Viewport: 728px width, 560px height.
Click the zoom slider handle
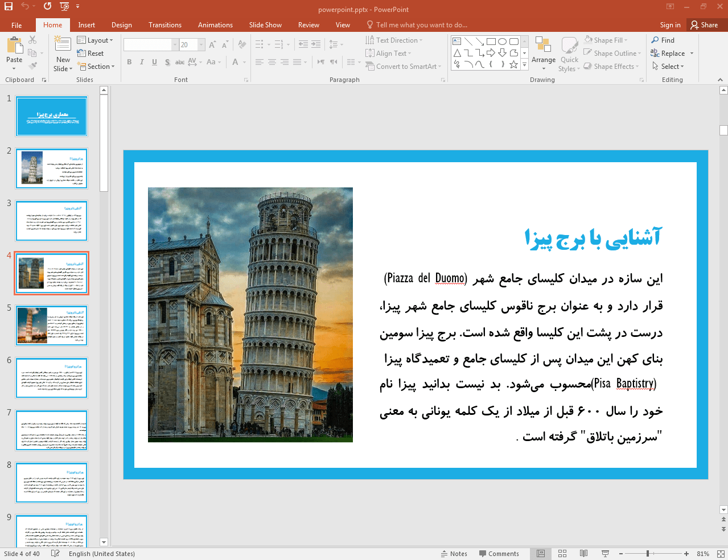pos(648,554)
